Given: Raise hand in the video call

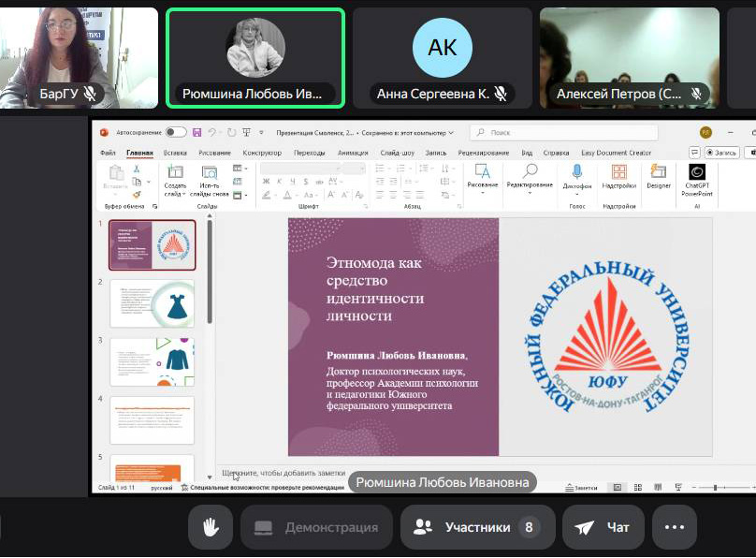Looking at the screenshot, I should point(211,527).
